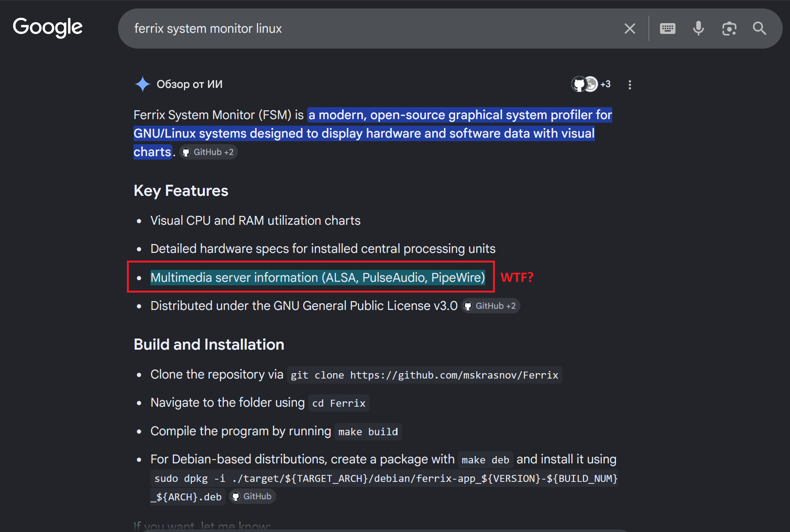790x532 pixels.
Task: Submit search with the magnifying glass icon
Action: [x=760, y=29]
